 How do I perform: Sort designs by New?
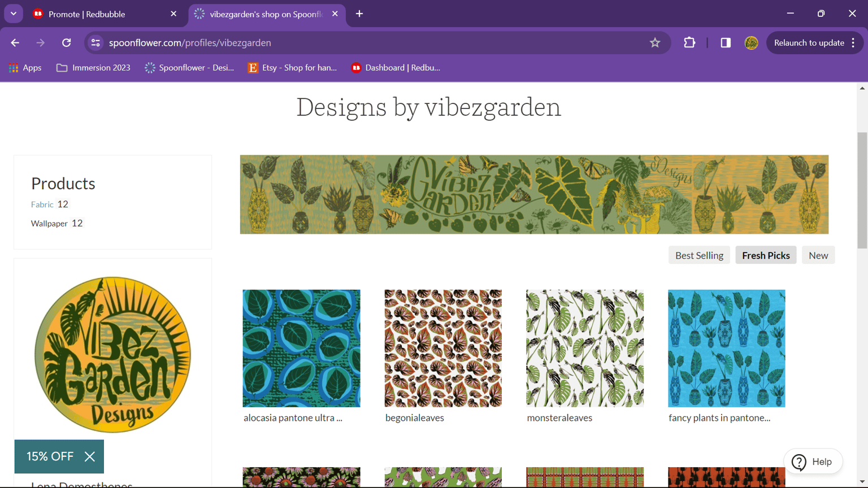818,255
